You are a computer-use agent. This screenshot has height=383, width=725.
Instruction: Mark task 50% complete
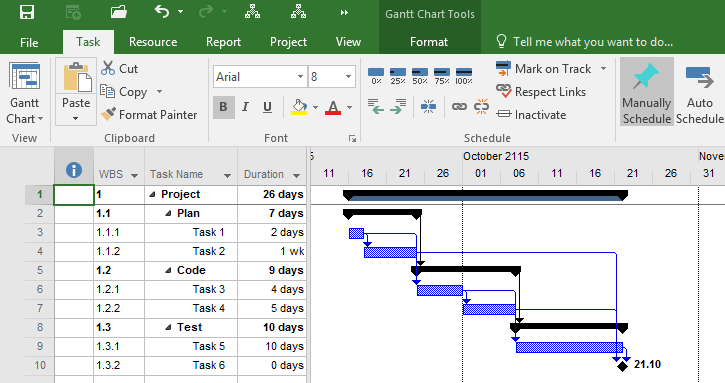tap(420, 76)
